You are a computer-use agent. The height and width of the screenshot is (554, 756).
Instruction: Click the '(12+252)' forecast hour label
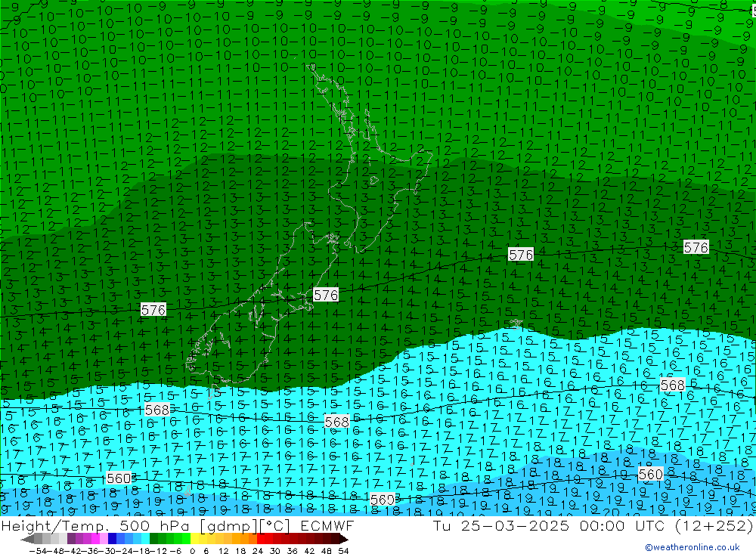tap(714, 525)
